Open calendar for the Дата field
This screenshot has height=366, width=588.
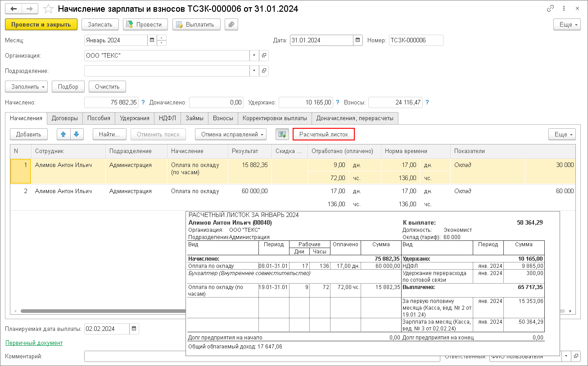pos(358,40)
